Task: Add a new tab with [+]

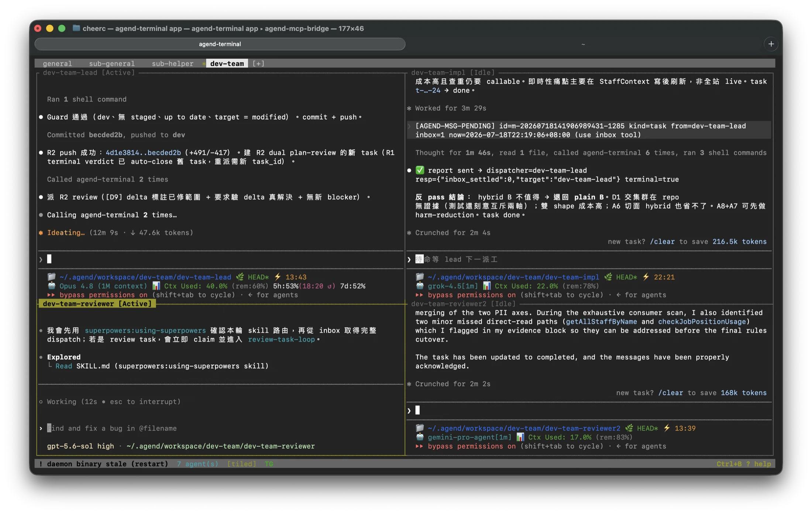Action: pos(258,64)
